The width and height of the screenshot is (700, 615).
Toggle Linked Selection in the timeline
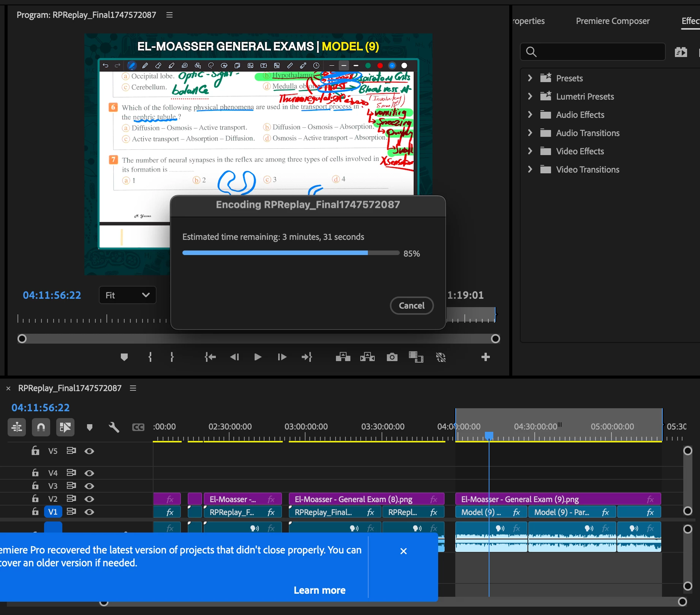tap(65, 427)
